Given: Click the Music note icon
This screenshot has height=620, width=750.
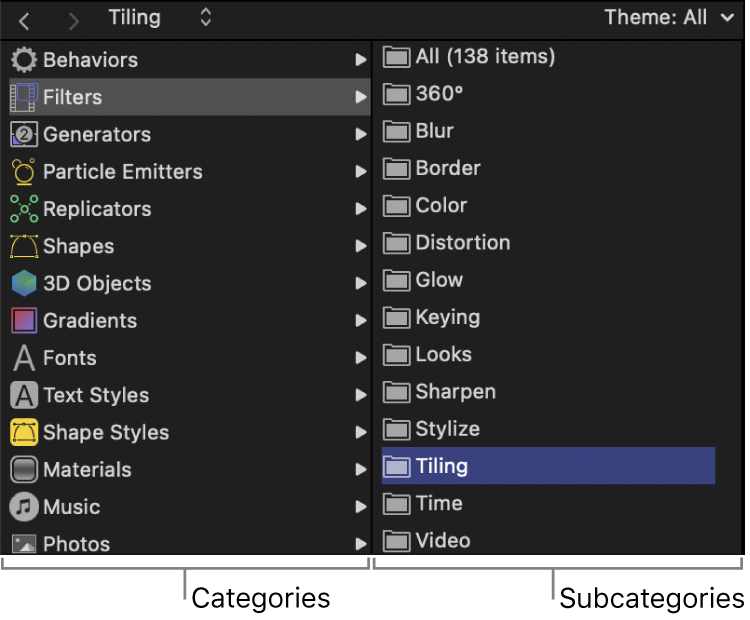Looking at the screenshot, I should pos(24,507).
